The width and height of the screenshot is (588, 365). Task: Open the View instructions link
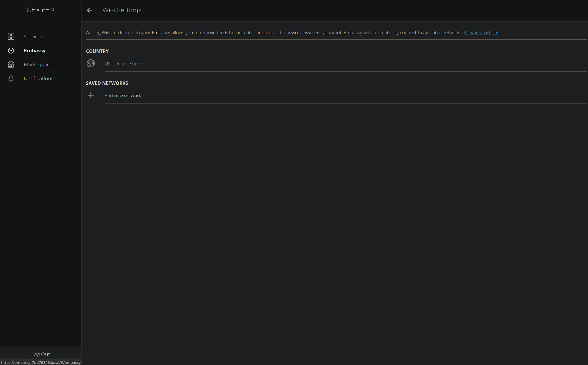point(481,33)
